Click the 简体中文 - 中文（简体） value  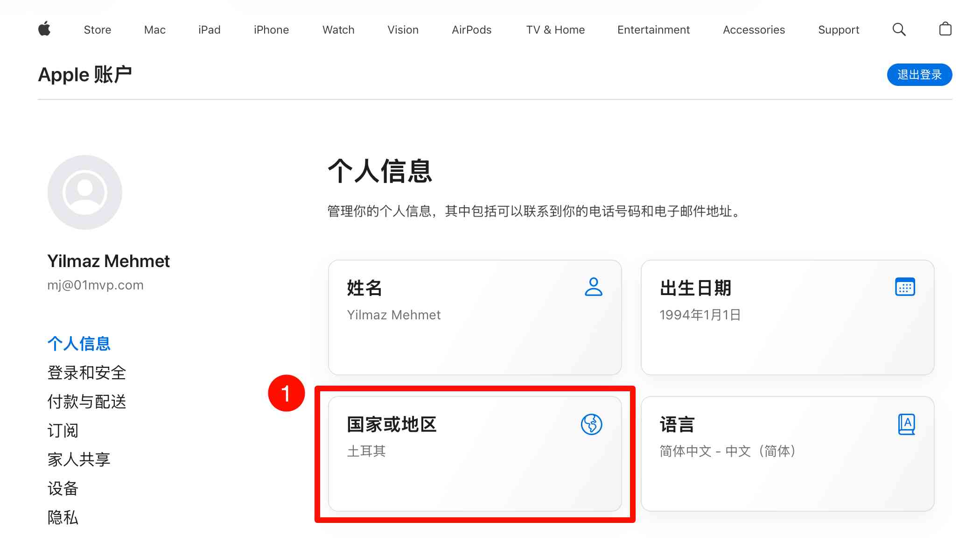[x=728, y=451]
